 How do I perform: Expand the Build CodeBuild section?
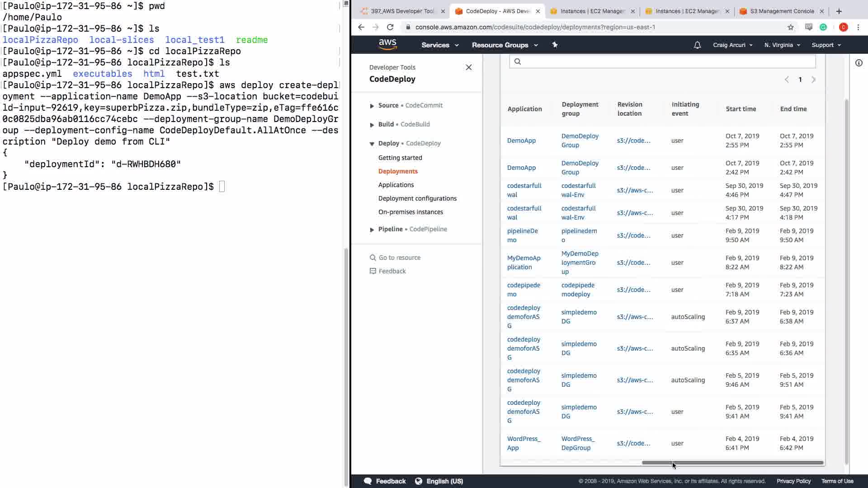point(372,125)
